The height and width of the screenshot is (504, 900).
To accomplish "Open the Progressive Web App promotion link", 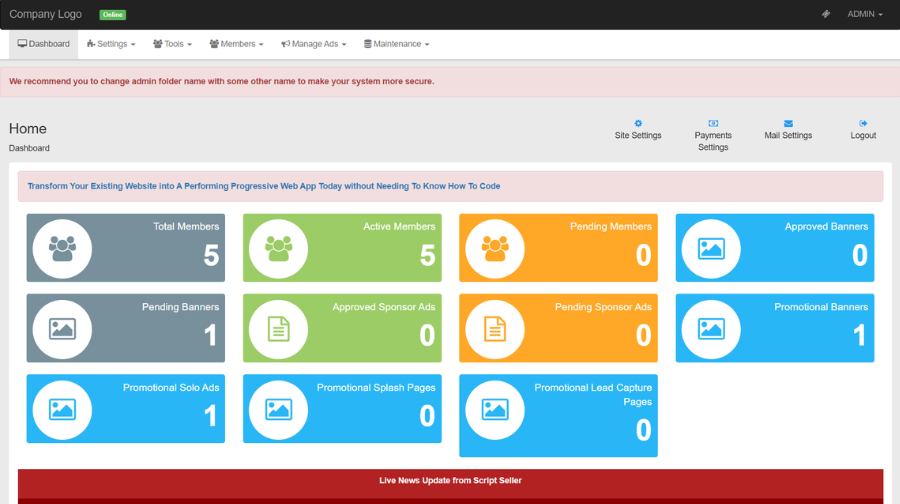I will pos(264,186).
